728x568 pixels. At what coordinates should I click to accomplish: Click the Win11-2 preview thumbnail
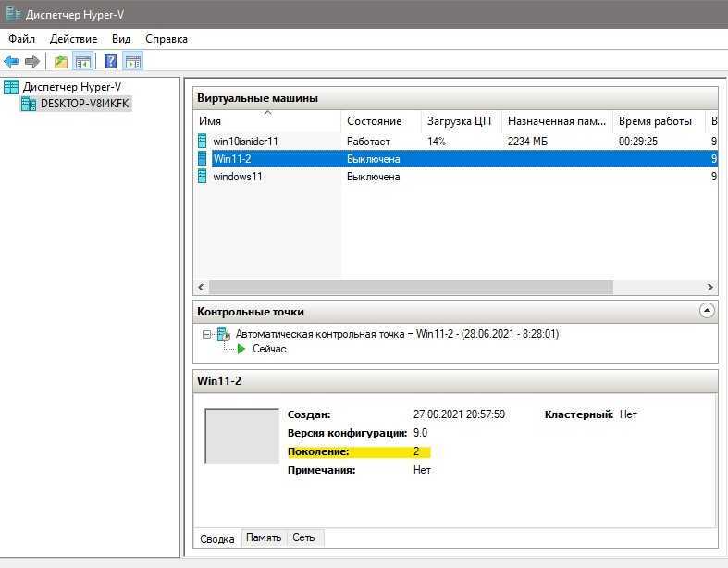pyautogui.click(x=241, y=436)
